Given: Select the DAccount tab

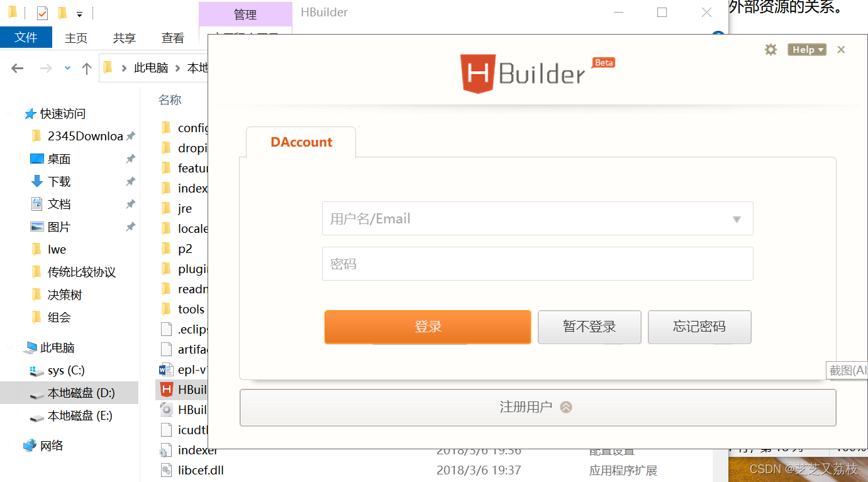Looking at the screenshot, I should tap(301, 142).
